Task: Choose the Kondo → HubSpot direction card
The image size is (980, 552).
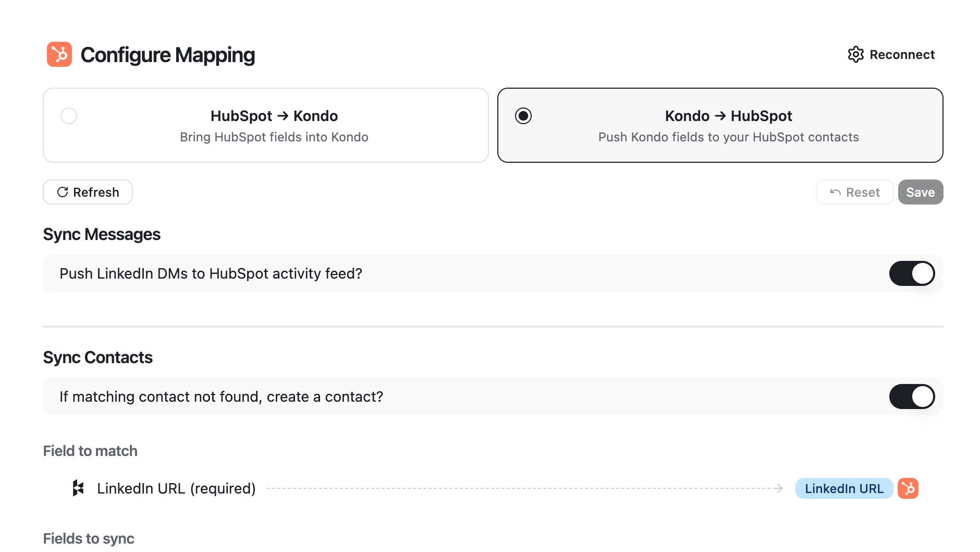Action: tap(720, 125)
